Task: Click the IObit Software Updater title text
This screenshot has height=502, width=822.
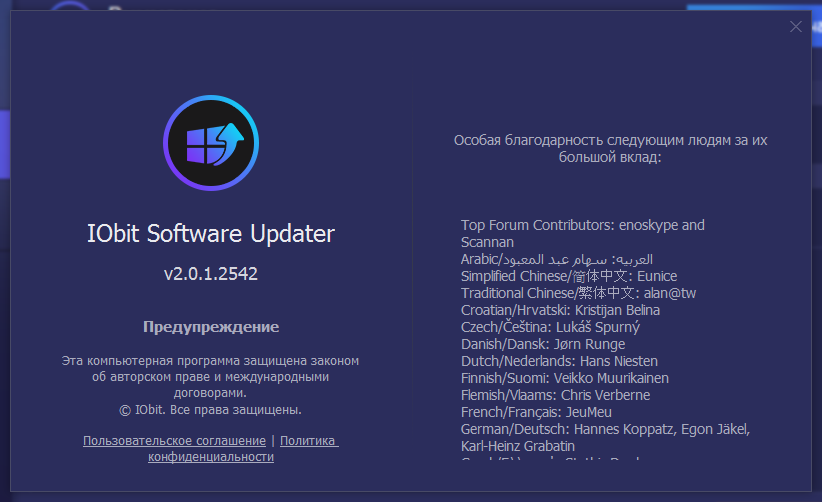Action: [211, 234]
